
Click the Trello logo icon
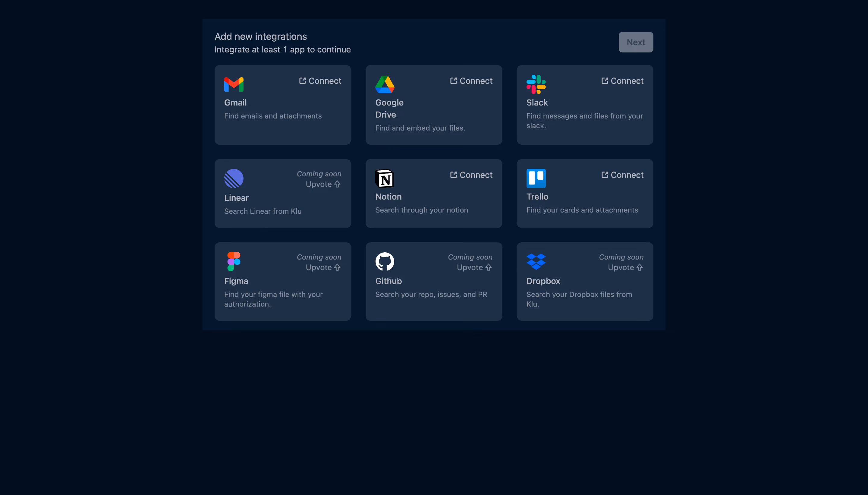tap(536, 178)
